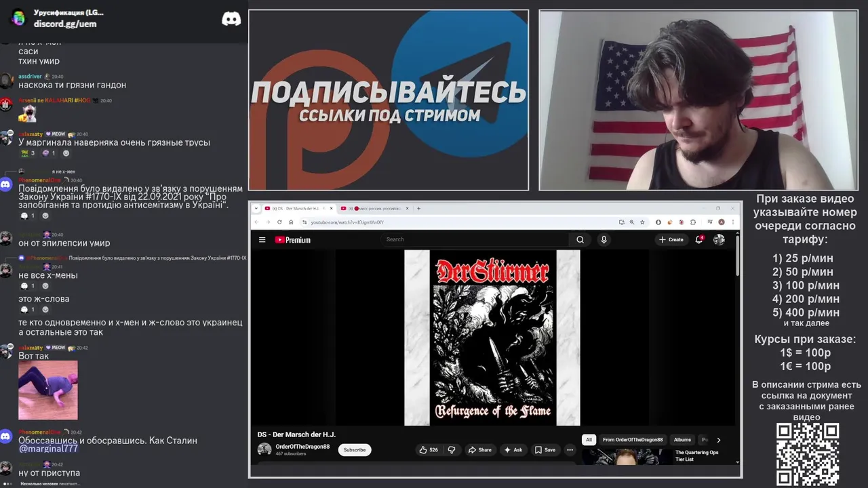The width and height of the screenshot is (868, 488).
Task: Share the video
Action: pos(479,449)
